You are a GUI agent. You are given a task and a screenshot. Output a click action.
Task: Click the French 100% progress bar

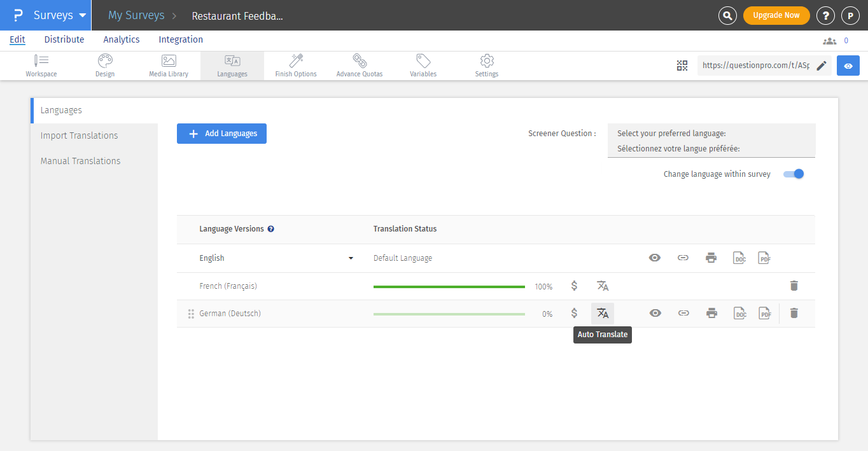[x=449, y=287]
